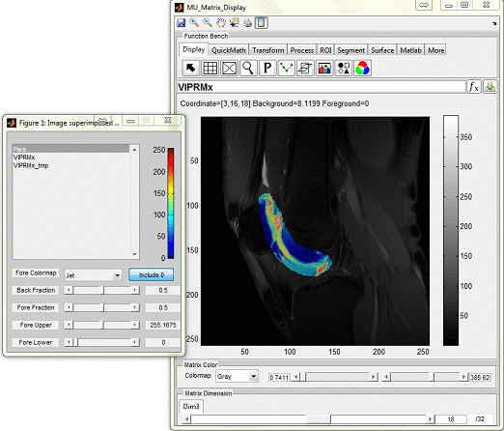
Task: Click the print figure icon
Action: point(247,22)
